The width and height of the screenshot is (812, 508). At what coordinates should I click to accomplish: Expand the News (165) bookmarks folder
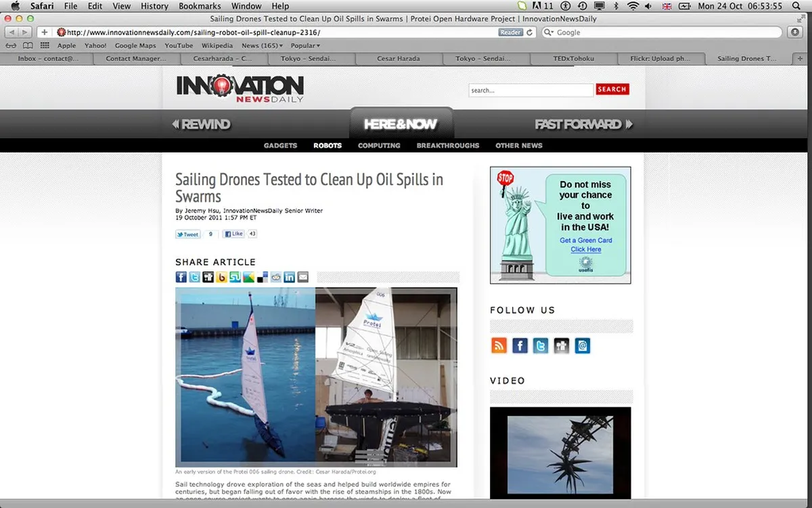click(x=263, y=45)
